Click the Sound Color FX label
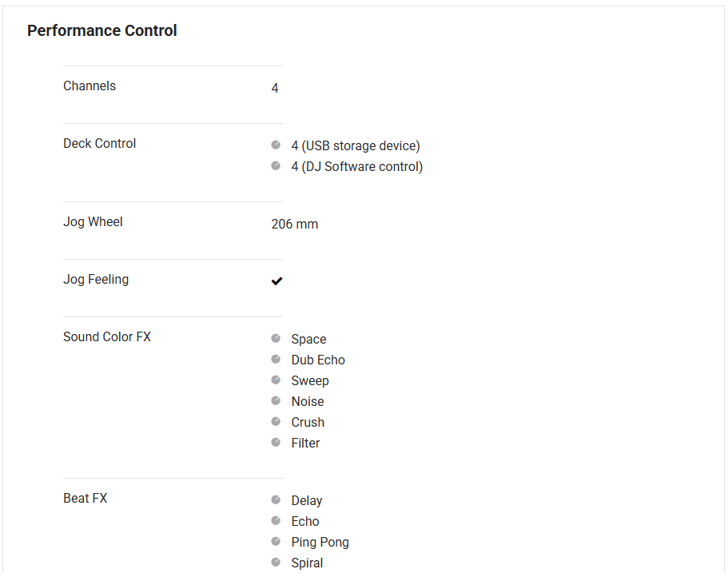The image size is (728, 573). (x=107, y=337)
